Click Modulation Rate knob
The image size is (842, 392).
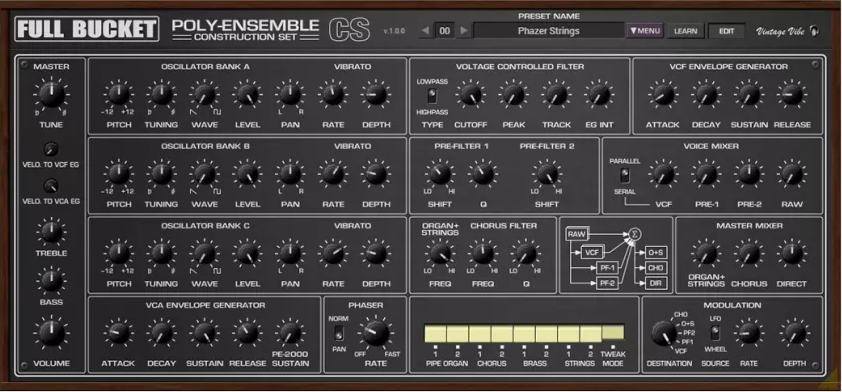(x=749, y=333)
